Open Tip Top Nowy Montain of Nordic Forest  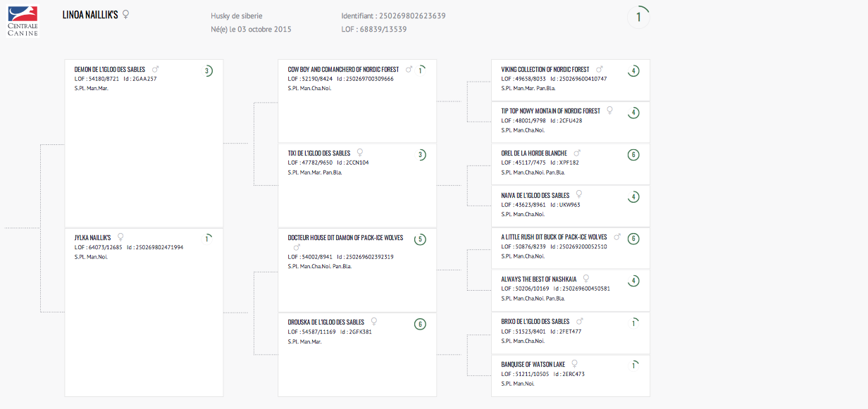[551, 111]
